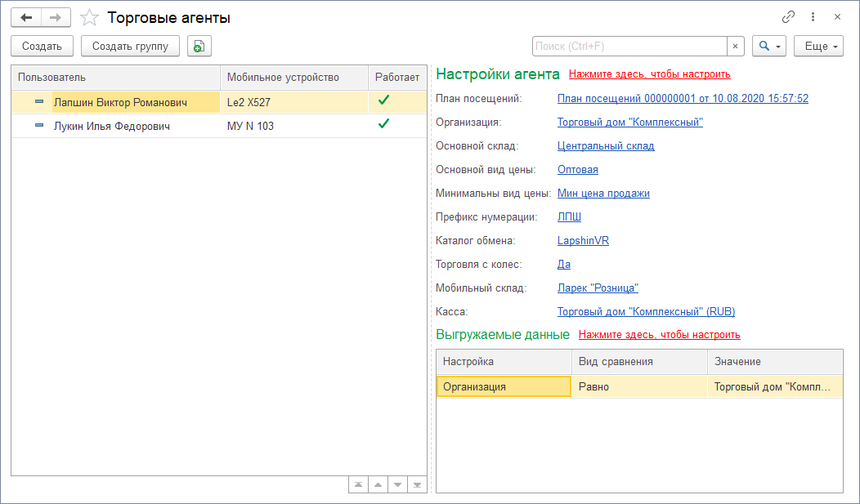This screenshot has width=860, height=504.
Task: Focus the Поиск (Ctrl+F) search field
Action: (x=629, y=47)
